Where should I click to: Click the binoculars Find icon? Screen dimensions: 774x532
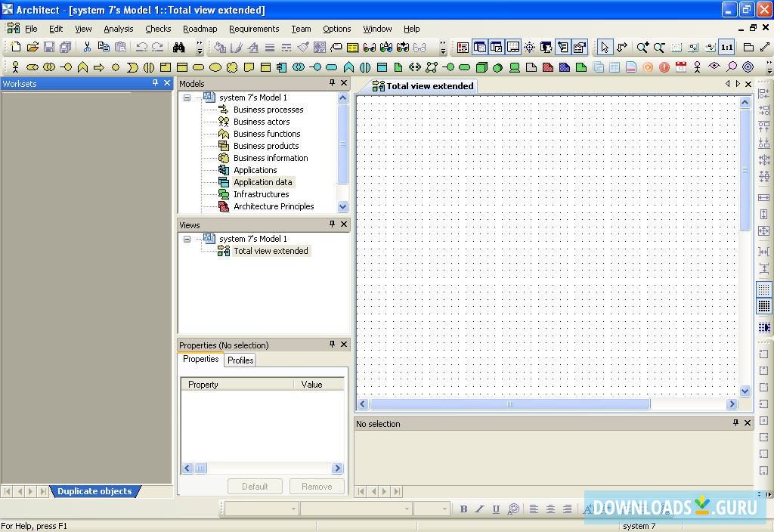click(179, 48)
